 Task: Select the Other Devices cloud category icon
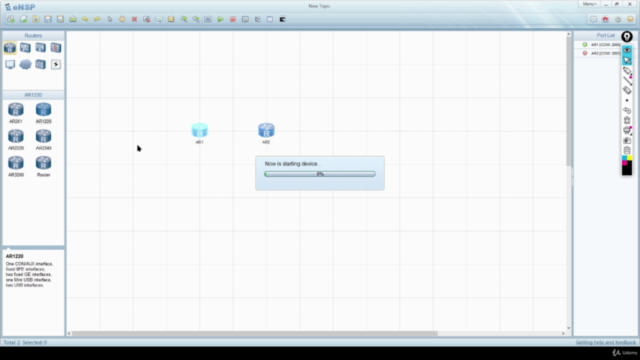25,64
